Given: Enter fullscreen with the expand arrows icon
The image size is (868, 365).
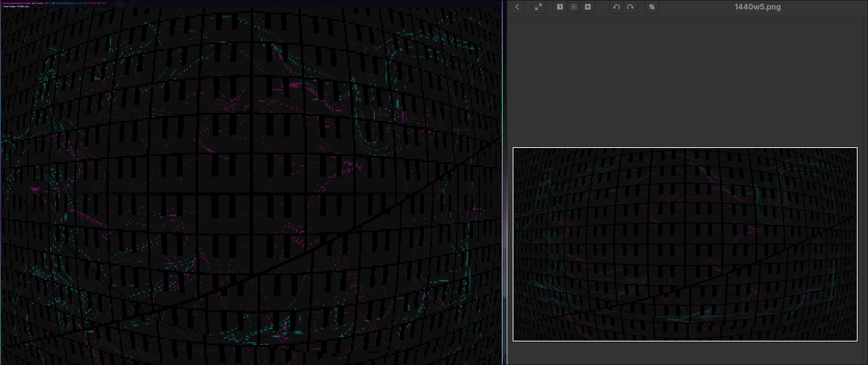Looking at the screenshot, I should (538, 7).
